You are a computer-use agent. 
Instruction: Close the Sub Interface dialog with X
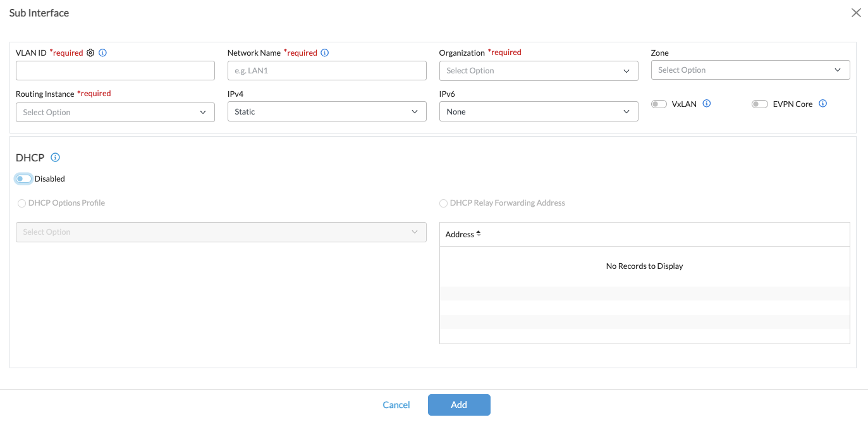tap(856, 13)
